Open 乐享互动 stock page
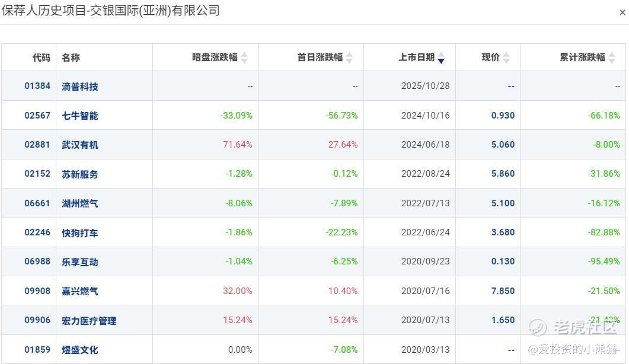Viewport: 629px width, 364px height. [x=80, y=261]
